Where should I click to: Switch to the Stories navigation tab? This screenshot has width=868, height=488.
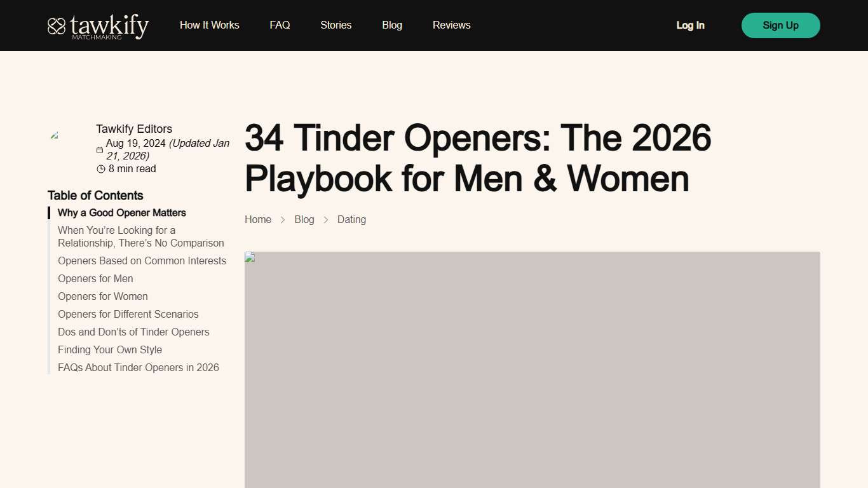[336, 25]
